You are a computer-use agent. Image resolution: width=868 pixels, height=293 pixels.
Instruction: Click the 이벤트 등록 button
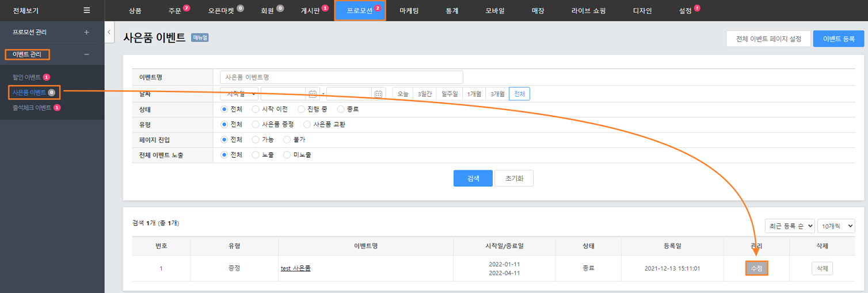(x=839, y=39)
